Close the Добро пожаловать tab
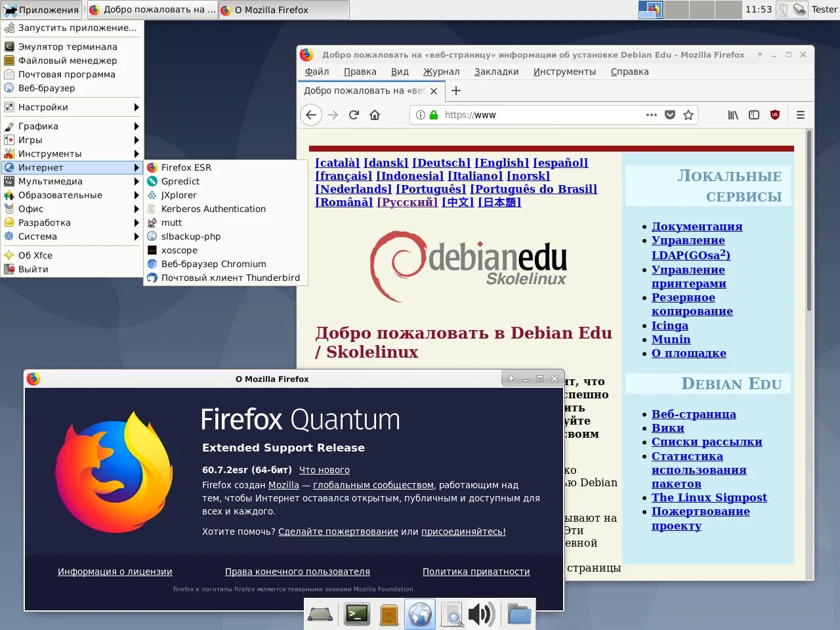 [434, 91]
